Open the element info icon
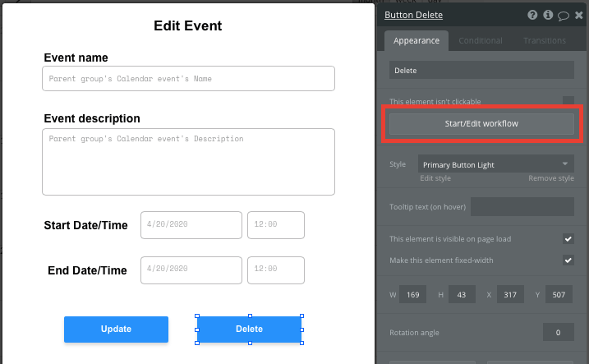 tap(548, 15)
